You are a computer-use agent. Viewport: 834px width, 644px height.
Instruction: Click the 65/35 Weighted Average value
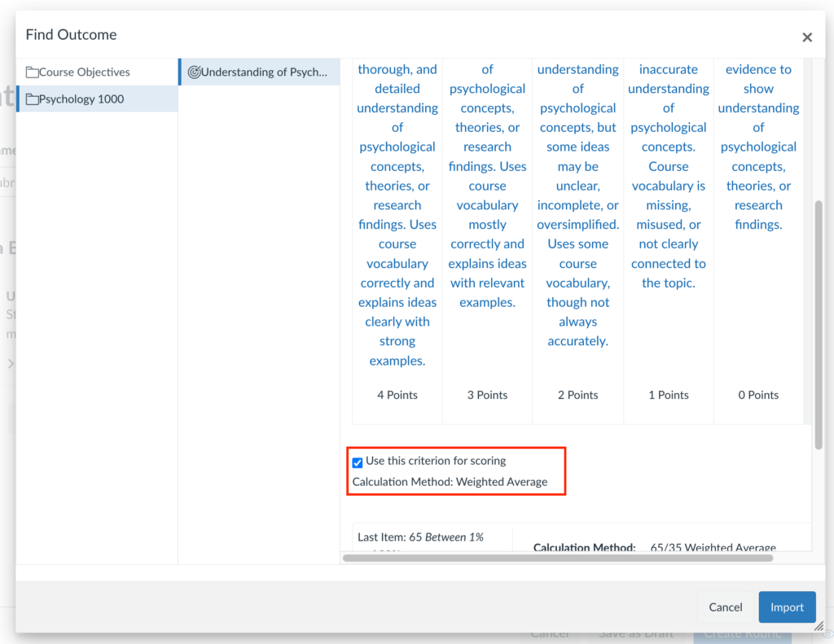tap(713, 547)
